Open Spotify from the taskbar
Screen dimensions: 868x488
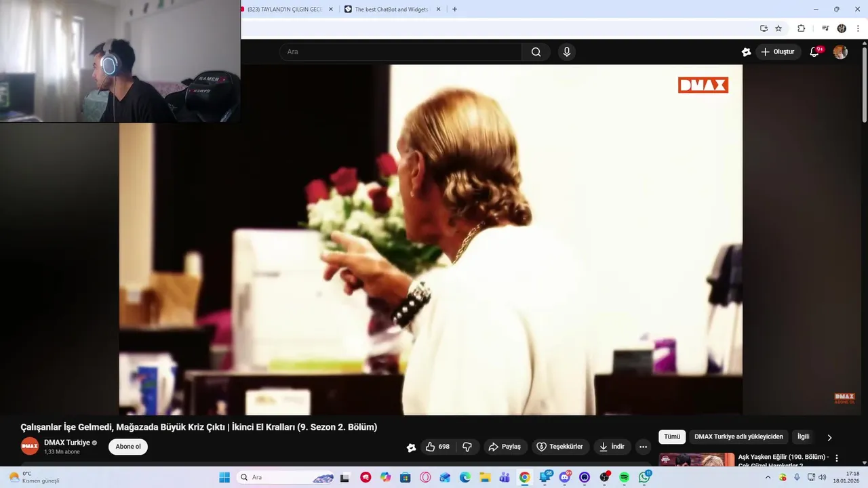click(x=624, y=477)
